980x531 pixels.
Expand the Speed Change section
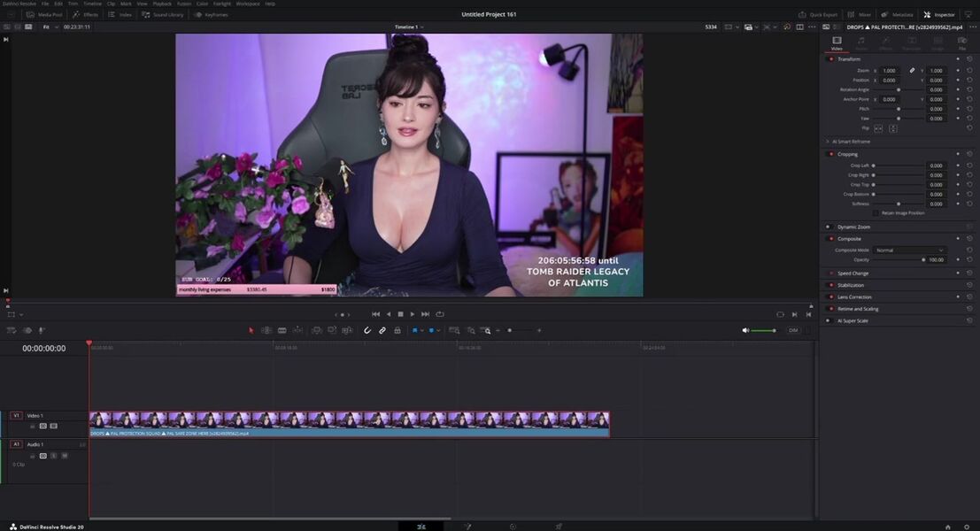click(853, 273)
